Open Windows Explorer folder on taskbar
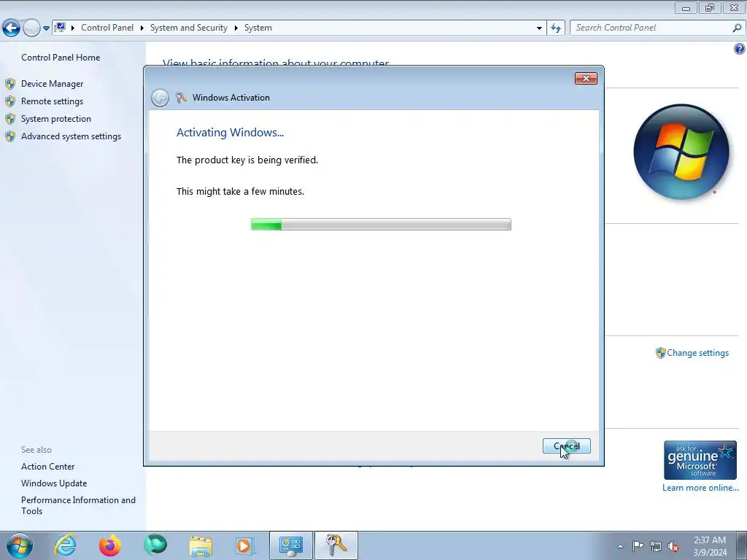Image resolution: width=747 pixels, height=560 pixels. coord(201,545)
